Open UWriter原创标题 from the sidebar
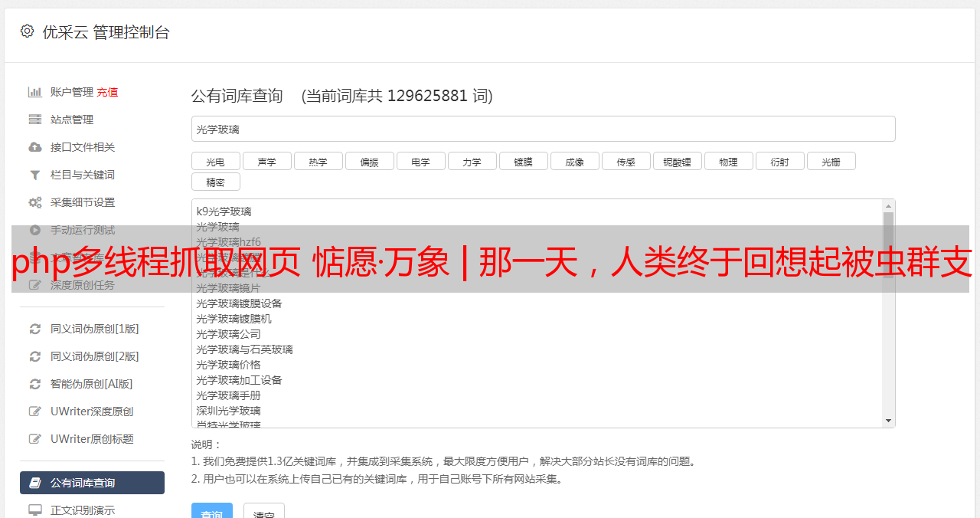980x518 pixels. coord(92,439)
